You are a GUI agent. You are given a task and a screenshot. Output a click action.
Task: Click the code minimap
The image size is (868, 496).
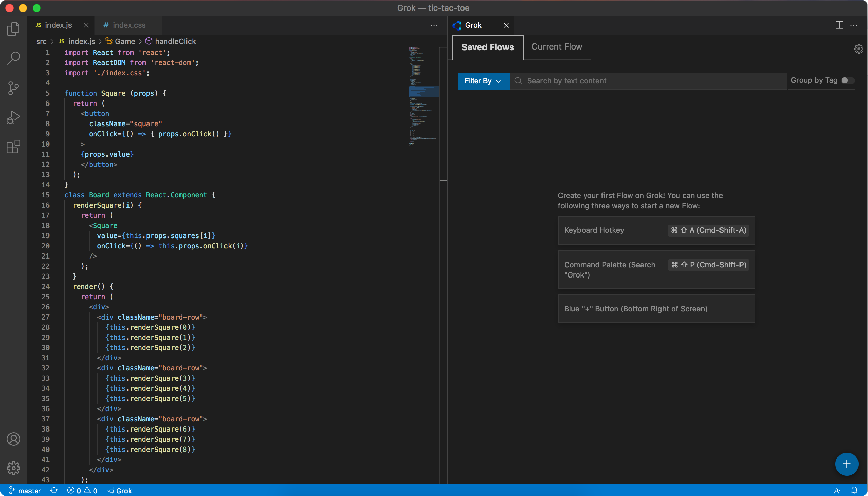[x=423, y=97]
